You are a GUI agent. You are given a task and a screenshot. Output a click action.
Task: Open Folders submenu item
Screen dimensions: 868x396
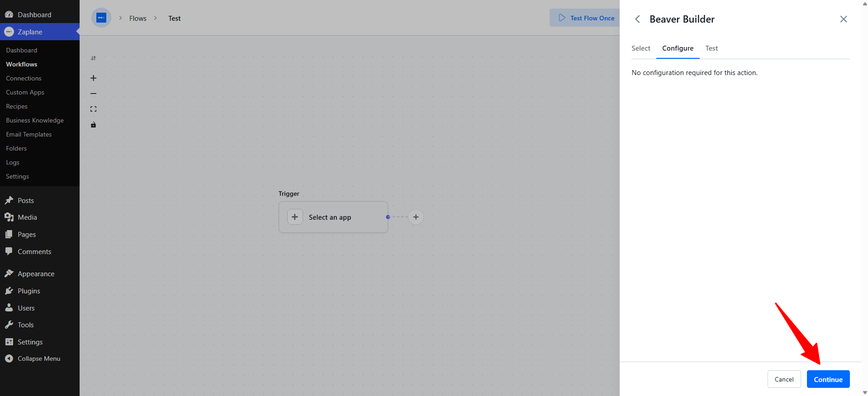(16, 148)
